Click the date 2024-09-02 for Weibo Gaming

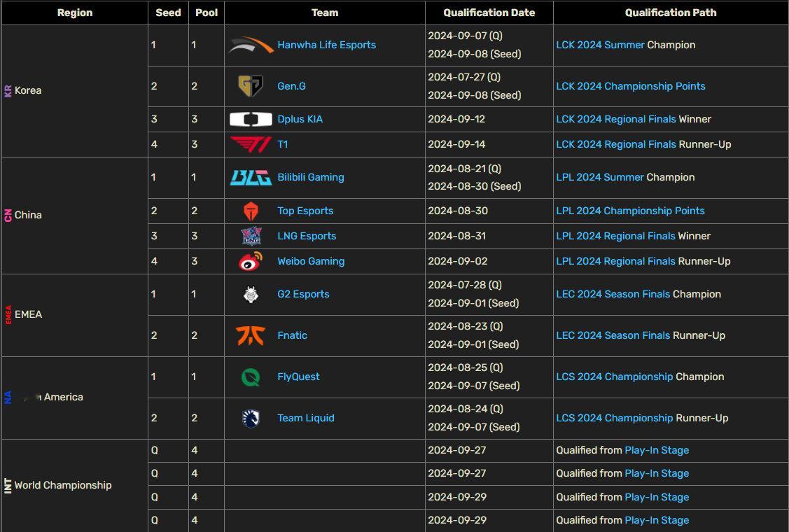click(457, 261)
